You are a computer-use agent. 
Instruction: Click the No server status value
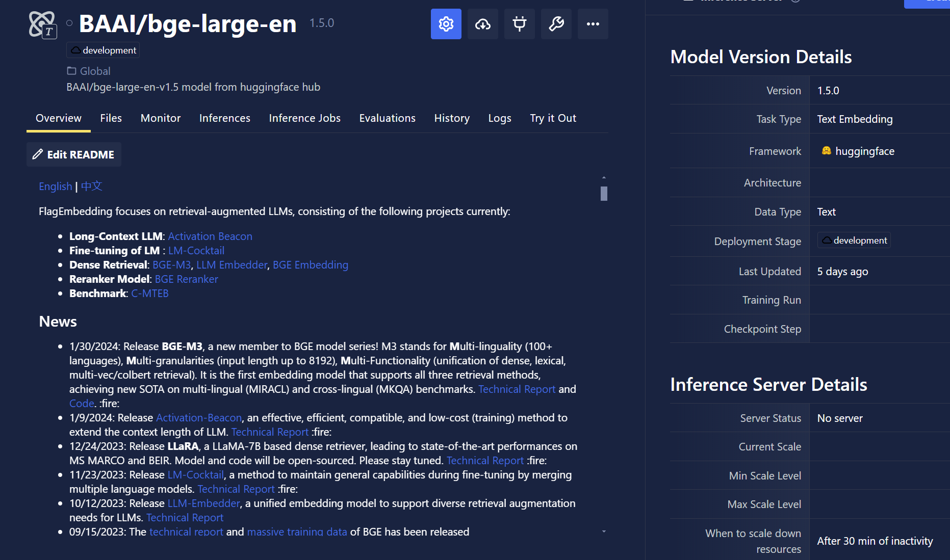coord(840,418)
